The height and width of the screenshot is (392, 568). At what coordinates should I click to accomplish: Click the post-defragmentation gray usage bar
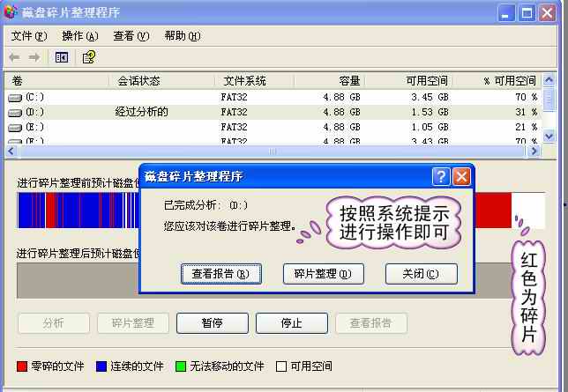pos(78,280)
